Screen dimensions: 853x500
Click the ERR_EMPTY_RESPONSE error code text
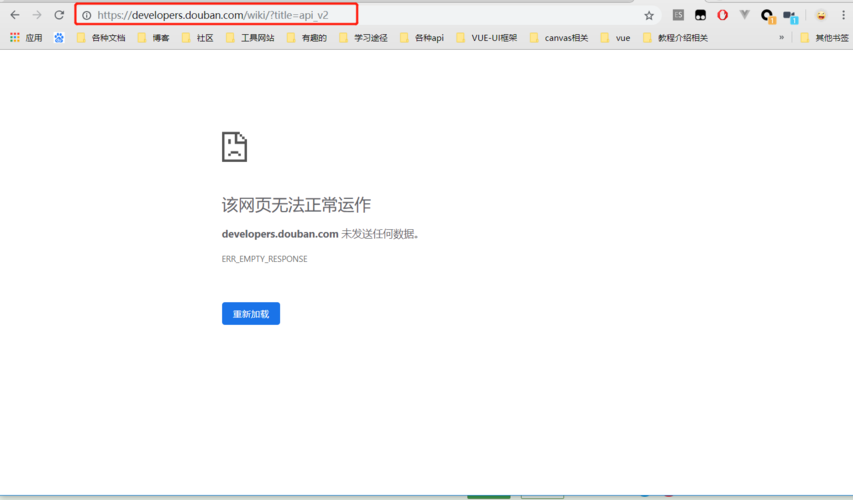[x=264, y=259]
